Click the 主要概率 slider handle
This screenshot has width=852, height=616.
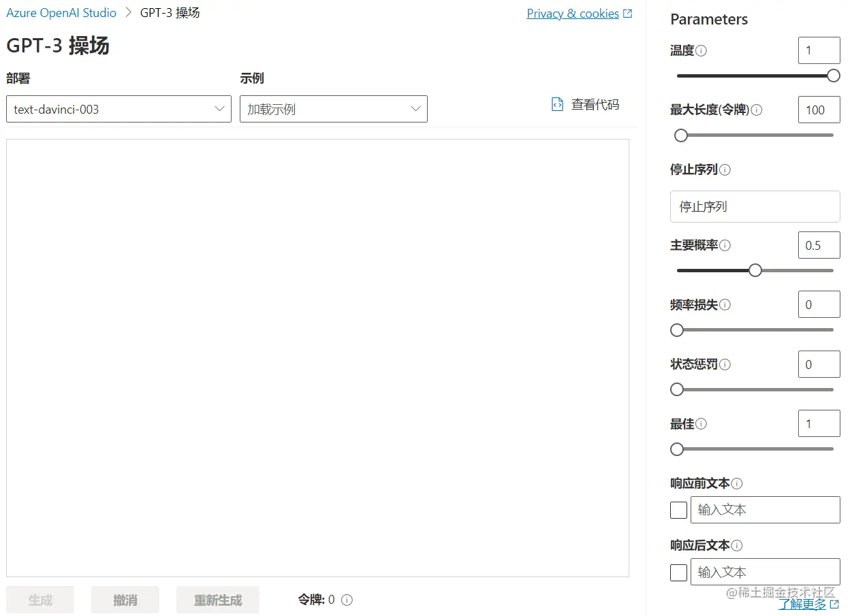click(755, 270)
